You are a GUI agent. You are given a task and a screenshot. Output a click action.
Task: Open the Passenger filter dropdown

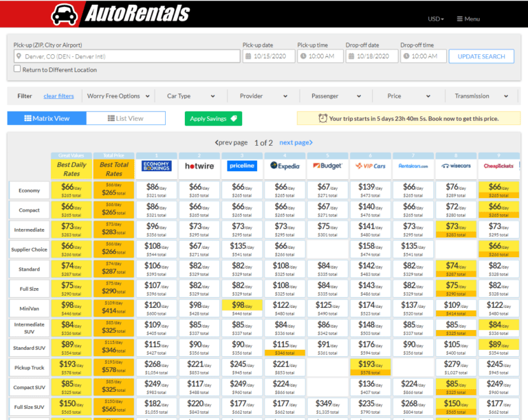pyautogui.click(x=336, y=96)
